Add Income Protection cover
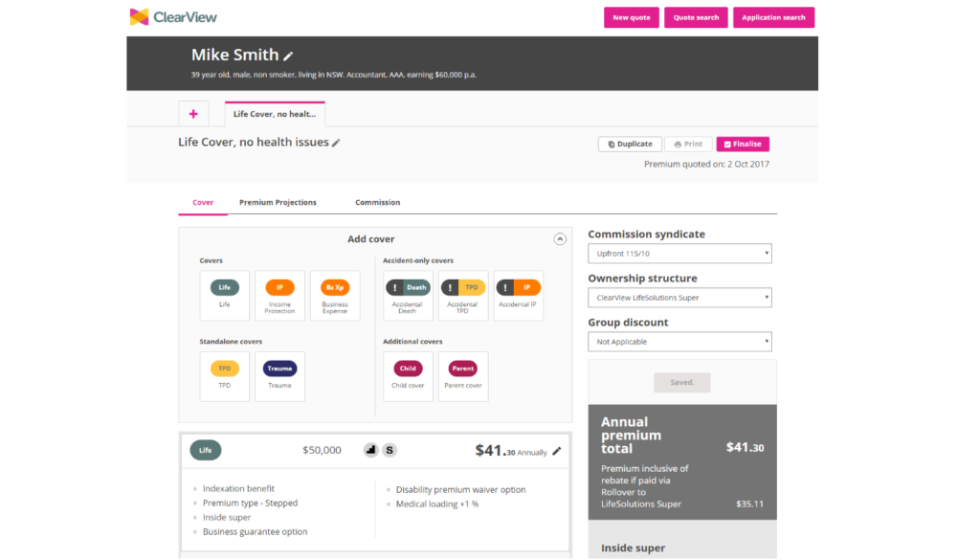 click(x=279, y=295)
